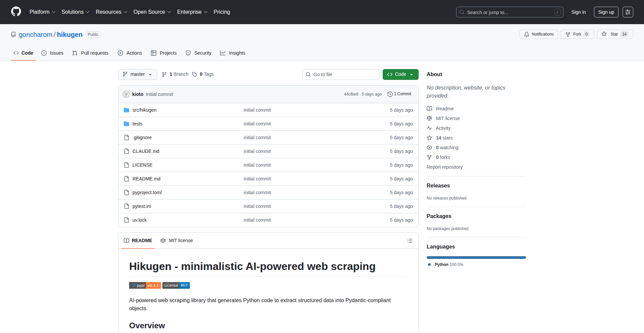Open the src/hikugen folder icon
The height and width of the screenshot is (333, 644).
(126, 110)
